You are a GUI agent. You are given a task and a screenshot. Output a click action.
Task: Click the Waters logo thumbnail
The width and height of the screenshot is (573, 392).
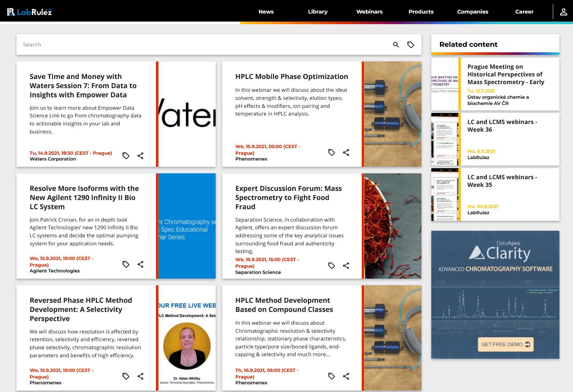pyautogui.click(x=187, y=114)
